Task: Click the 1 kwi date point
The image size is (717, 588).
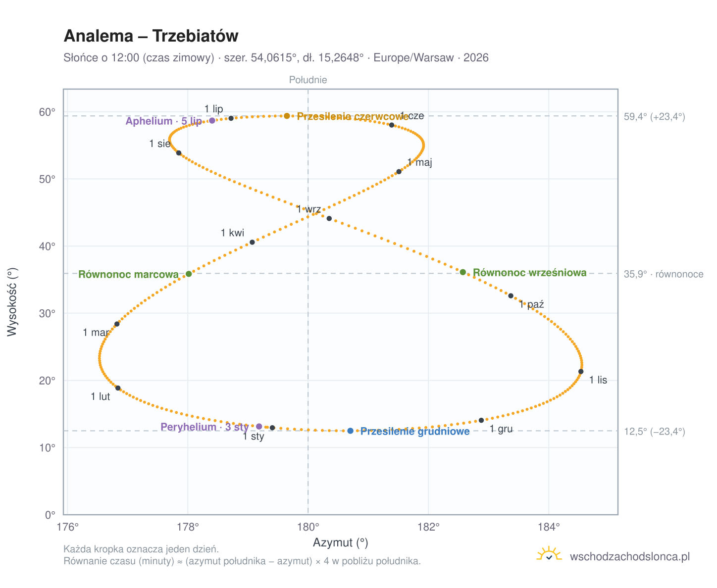Action: [252, 242]
